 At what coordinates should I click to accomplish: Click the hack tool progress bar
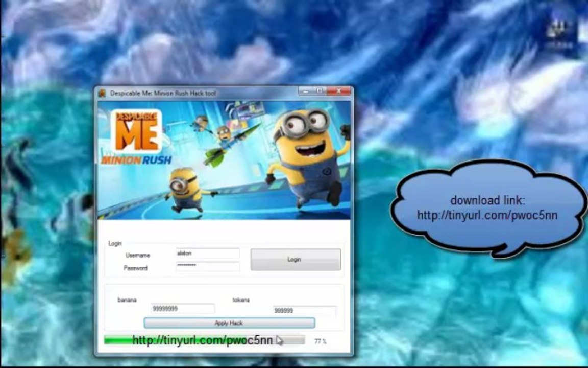pyautogui.click(x=204, y=340)
